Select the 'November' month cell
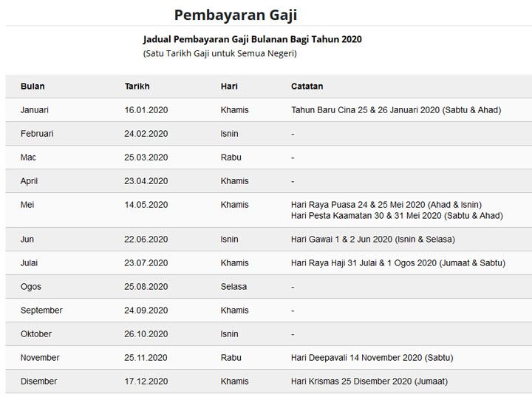Image resolution: width=532 pixels, height=400 pixels. (x=40, y=358)
